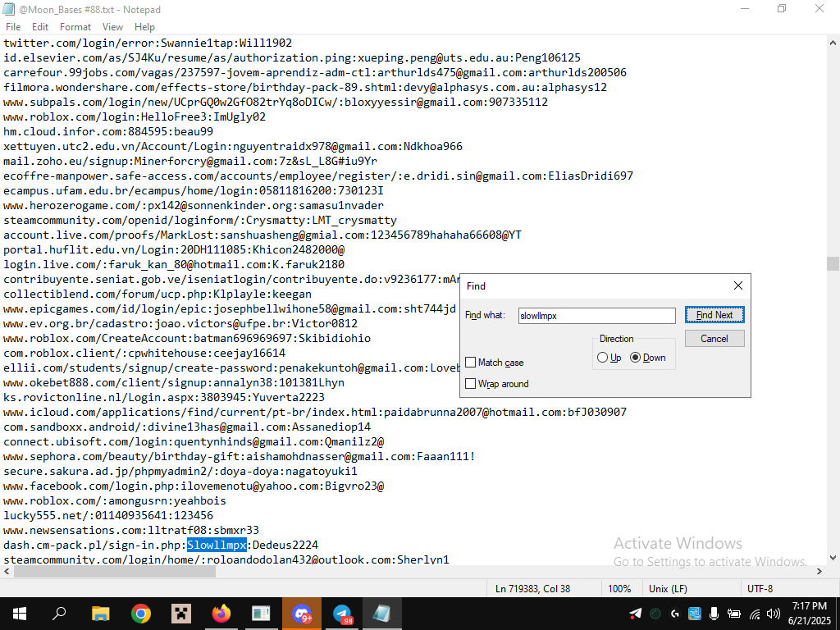This screenshot has height=630, width=840.
Task: Open Minecraft creeper icon in taskbar
Action: [x=181, y=614]
